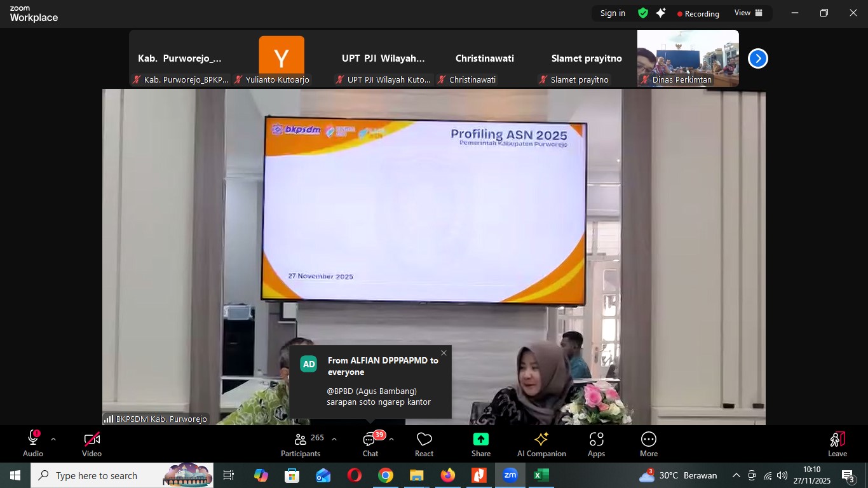Image resolution: width=868 pixels, height=488 pixels.
Task: Expand the chevron next to Participants
Action: (334, 439)
